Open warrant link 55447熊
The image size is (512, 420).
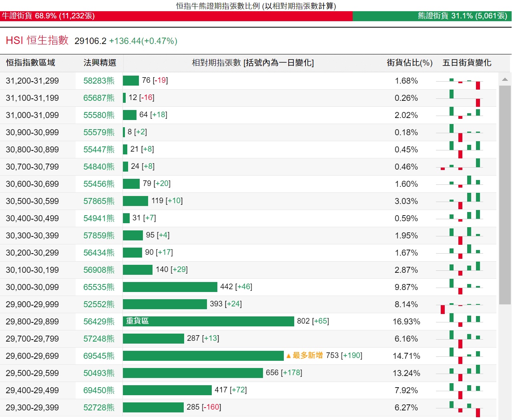click(99, 150)
